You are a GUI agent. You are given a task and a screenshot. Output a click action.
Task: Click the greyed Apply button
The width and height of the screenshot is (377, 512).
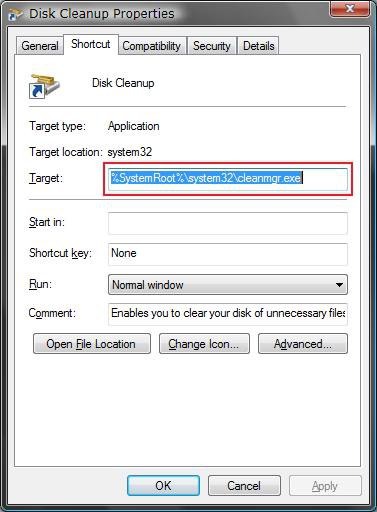[325, 486]
